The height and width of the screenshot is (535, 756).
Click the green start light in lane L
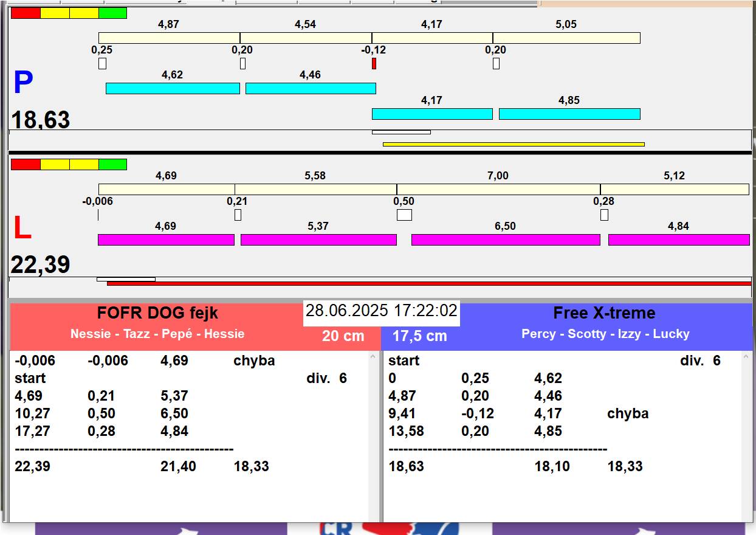pyautogui.click(x=112, y=164)
